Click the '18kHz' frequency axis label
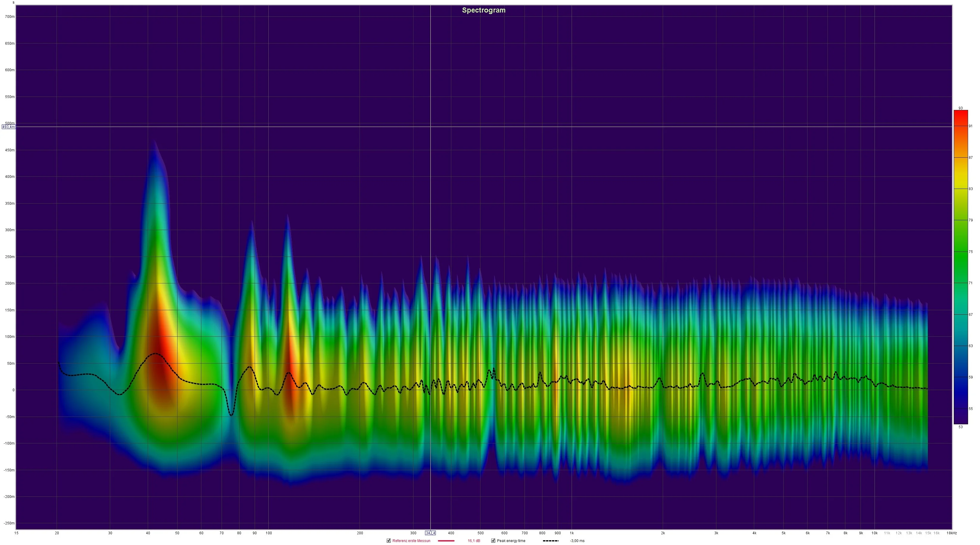The height and width of the screenshot is (545, 980). pyautogui.click(x=951, y=533)
